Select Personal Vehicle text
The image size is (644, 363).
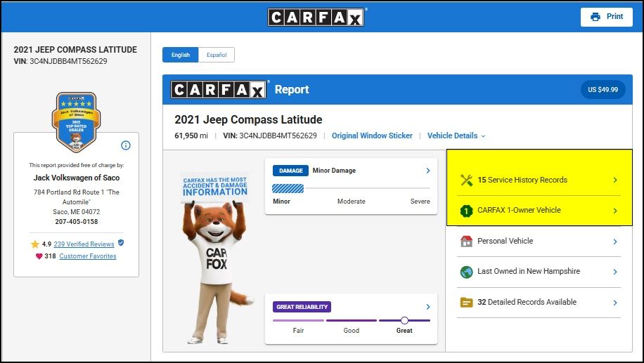(x=505, y=241)
